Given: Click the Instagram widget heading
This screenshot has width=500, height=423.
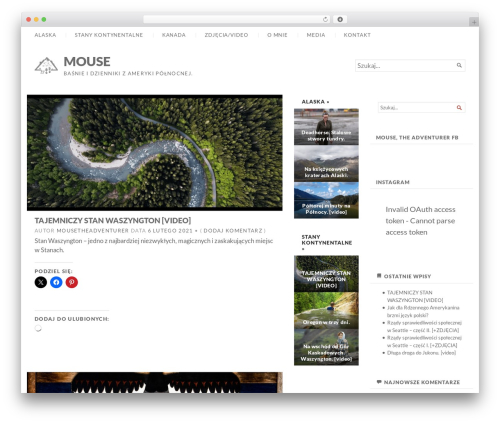Looking at the screenshot, I should point(392,182).
